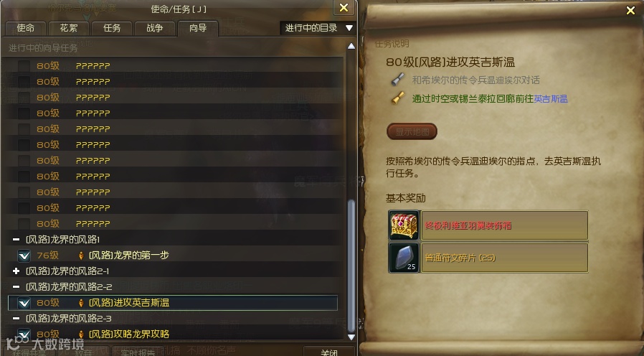
Task: Click quest marker icon next to 进攻英吉斯温
Action: [81, 303]
